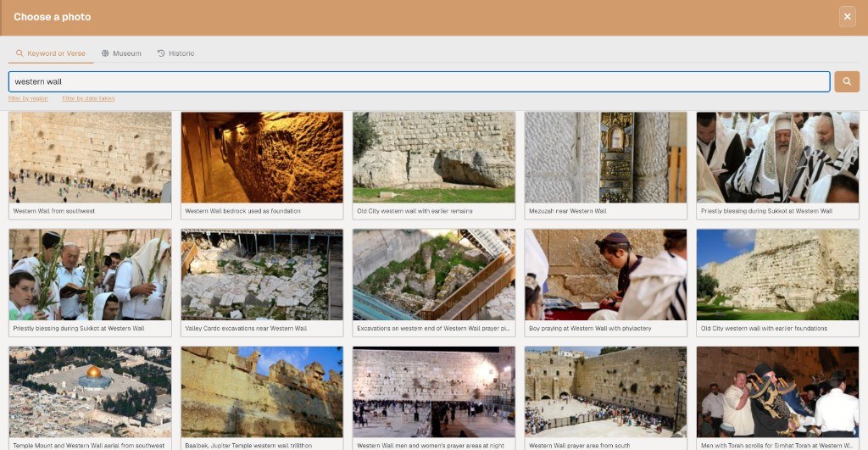Focus the search field containing "western wall"
The width and height of the screenshot is (868, 450).
419,81
